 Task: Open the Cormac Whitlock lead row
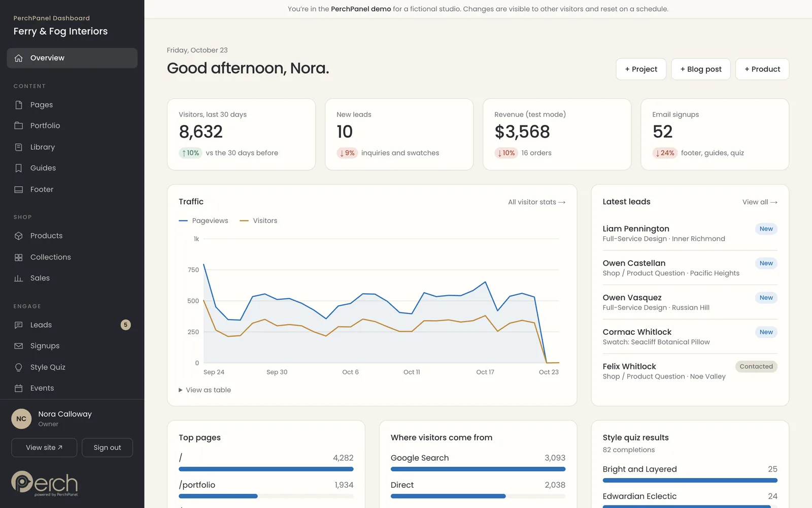click(690, 337)
